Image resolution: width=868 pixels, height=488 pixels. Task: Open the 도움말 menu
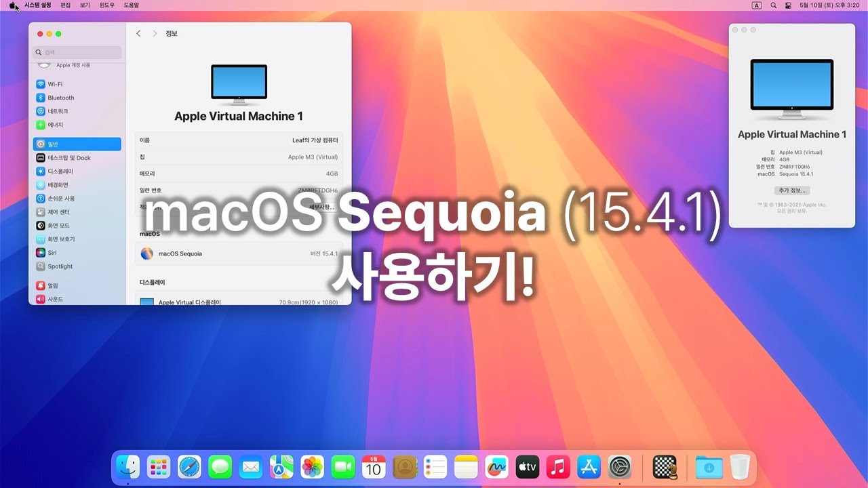pos(131,5)
